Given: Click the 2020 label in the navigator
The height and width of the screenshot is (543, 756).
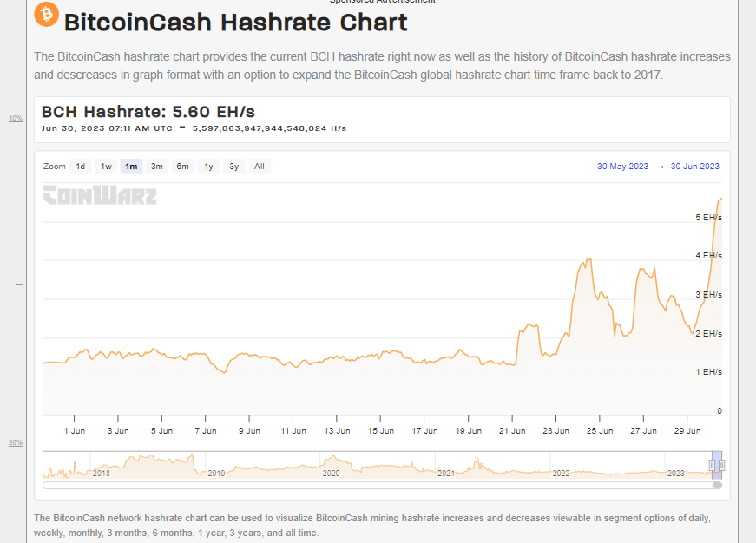Looking at the screenshot, I should [332, 474].
